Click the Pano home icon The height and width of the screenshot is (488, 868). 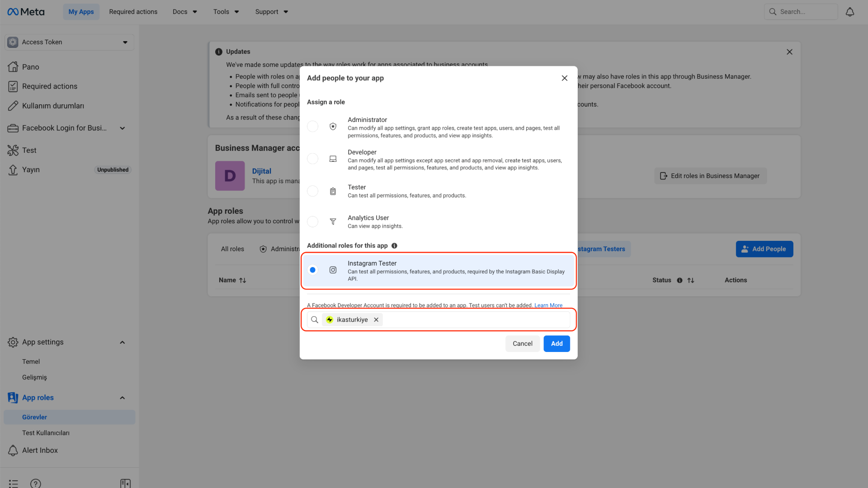13,67
